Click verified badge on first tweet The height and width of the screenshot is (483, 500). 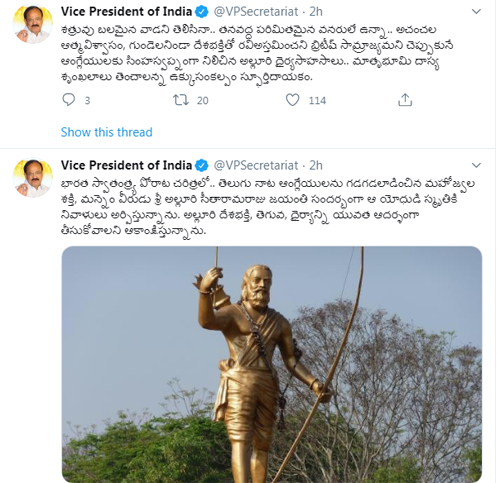[202, 12]
